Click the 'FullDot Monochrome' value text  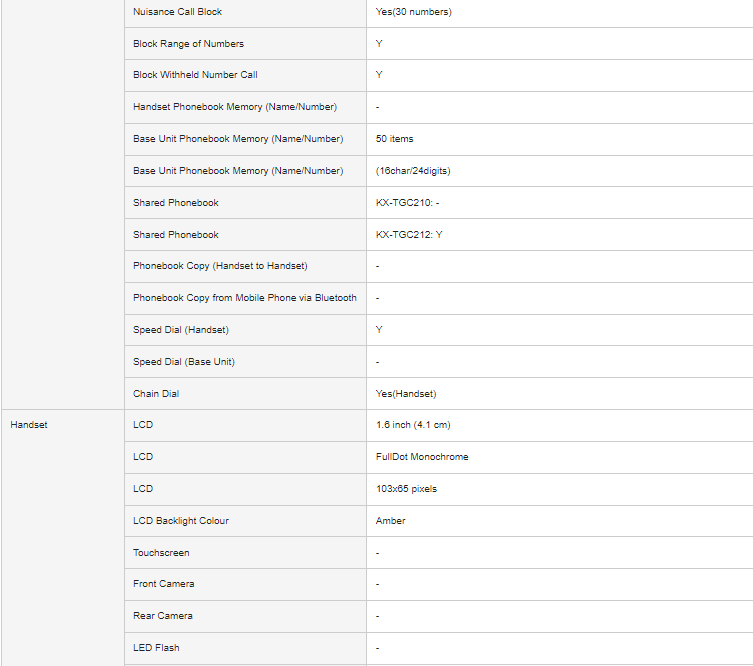pos(422,457)
